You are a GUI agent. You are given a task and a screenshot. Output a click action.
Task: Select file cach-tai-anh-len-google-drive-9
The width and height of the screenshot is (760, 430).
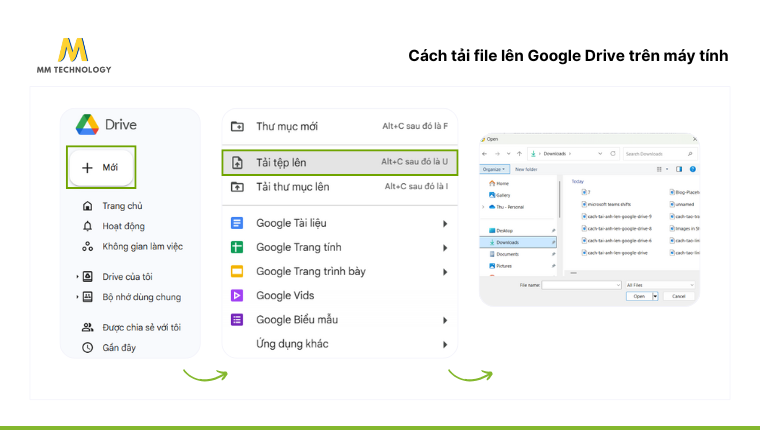[617, 217]
